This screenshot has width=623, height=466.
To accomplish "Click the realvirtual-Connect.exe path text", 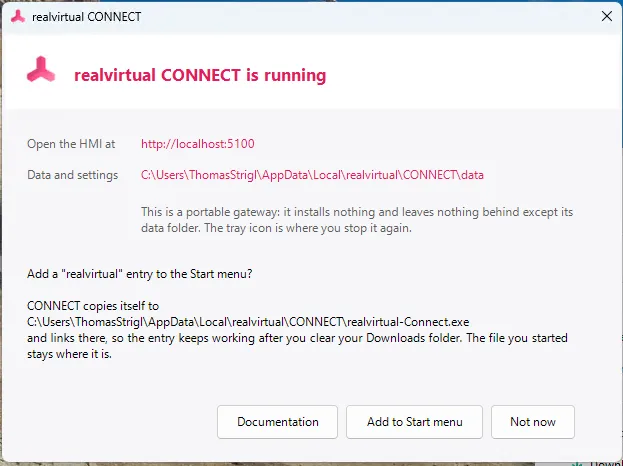I will 248,322.
